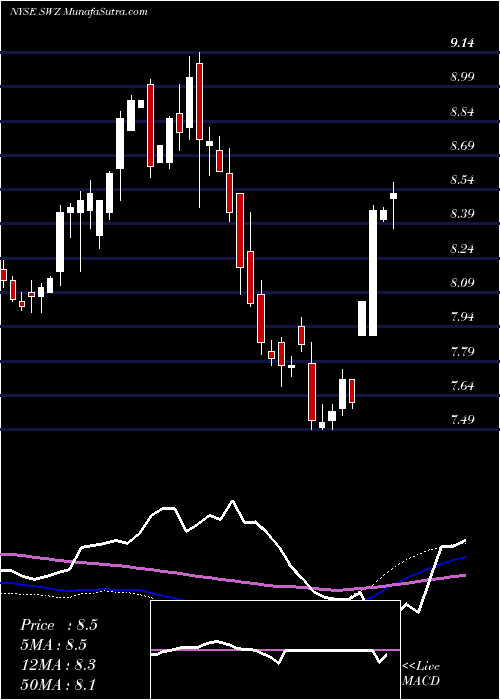Image resolution: width=500 pixels, height=700 pixels.
Task: Click the tall white candle rising to 8.39
Action: tap(373, 273)
